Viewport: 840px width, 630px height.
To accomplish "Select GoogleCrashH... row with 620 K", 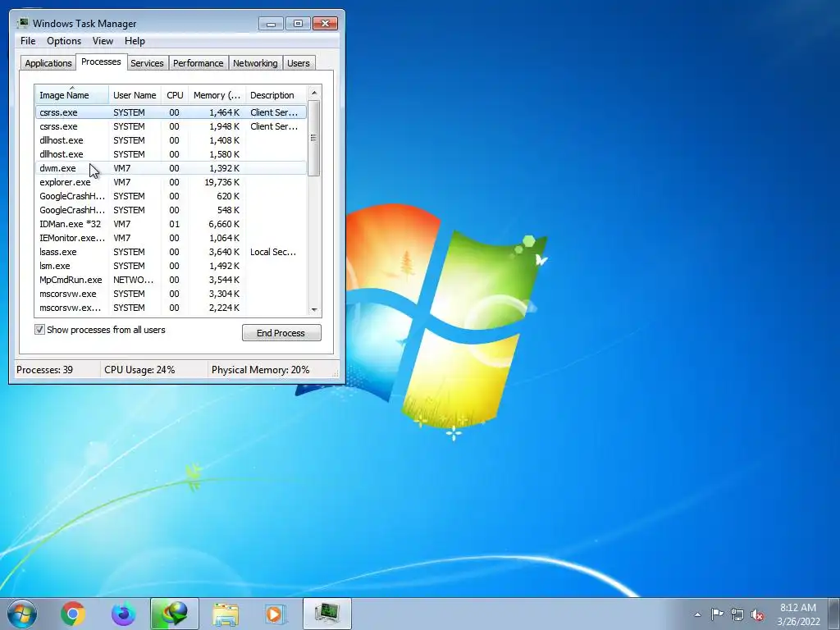I will coord(171,196).
